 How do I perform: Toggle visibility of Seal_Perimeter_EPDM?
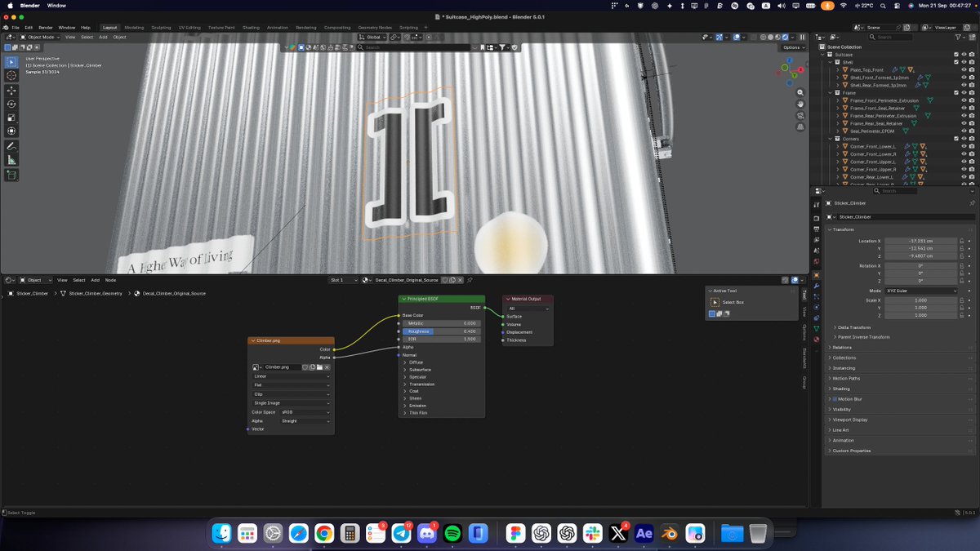[x=964, y=131]
